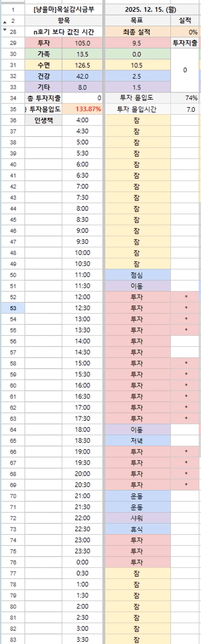
Task: Select the 투자지출 label cell
Action: (185, 43)
